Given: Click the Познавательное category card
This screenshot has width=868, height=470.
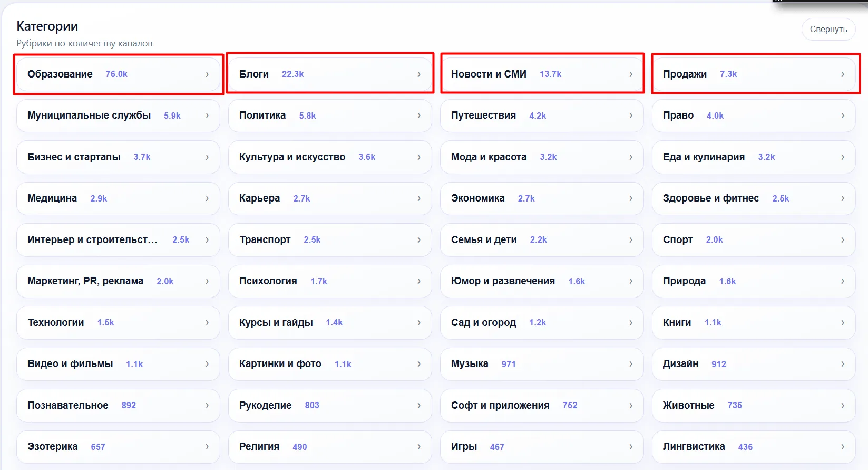Looking at the screenshot, I should [x=118, y=406].
